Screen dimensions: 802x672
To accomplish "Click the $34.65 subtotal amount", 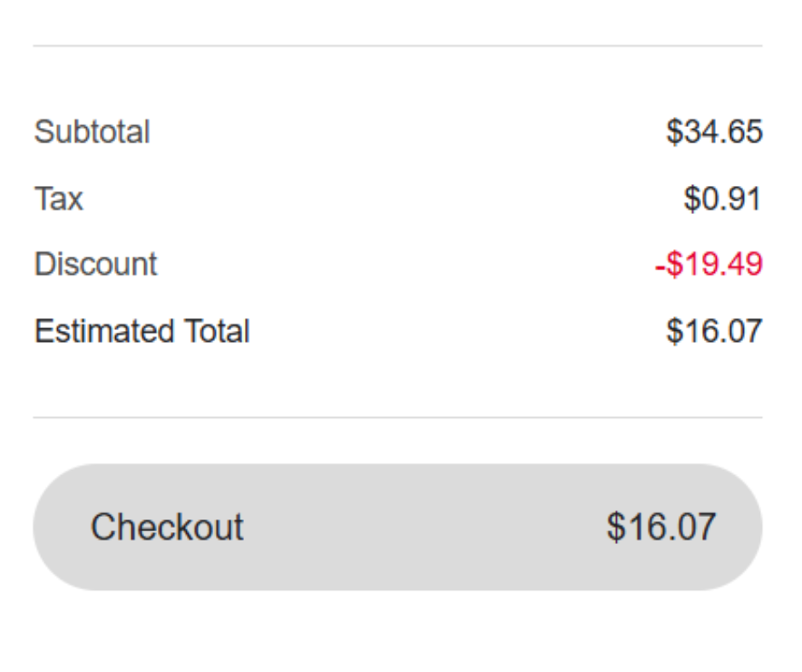I will (x=714, y=132).
